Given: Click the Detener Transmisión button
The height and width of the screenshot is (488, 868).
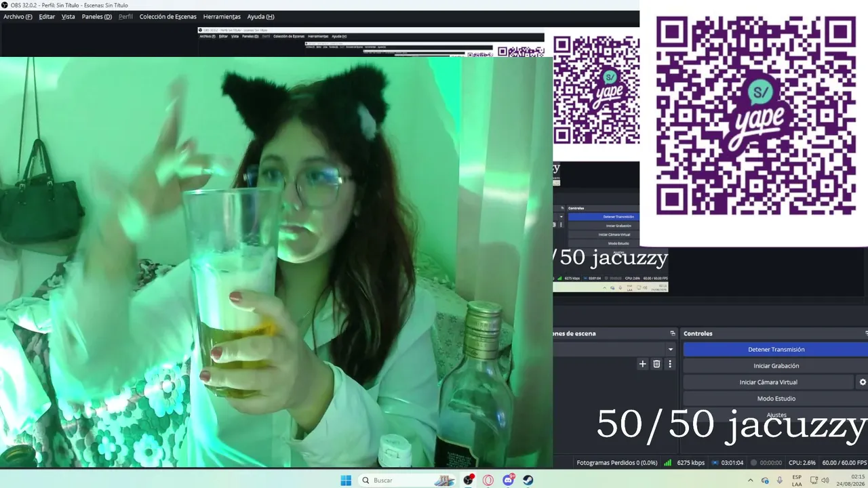Looking at the screenshot, I should 776,350.
